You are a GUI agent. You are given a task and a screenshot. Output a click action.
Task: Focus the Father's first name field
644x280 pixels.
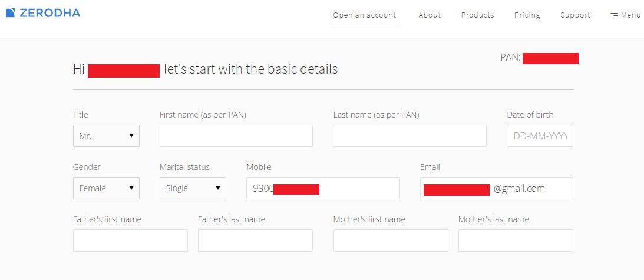point(131,241)
